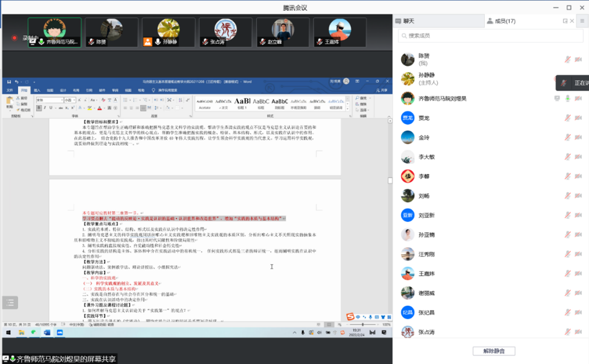Click the pop-out icon beside 成员(17) tab
This screenshot has width=589, height=364.
(x=565, y=21)
